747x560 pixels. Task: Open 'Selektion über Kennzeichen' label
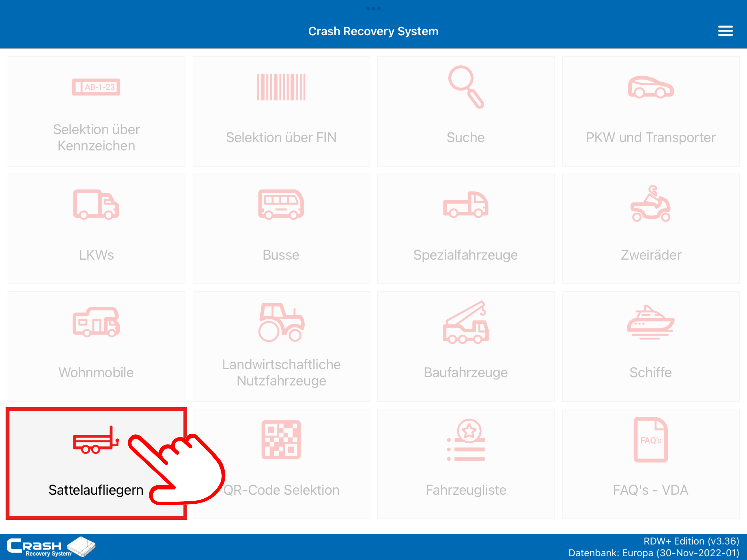tap(96, 138)
